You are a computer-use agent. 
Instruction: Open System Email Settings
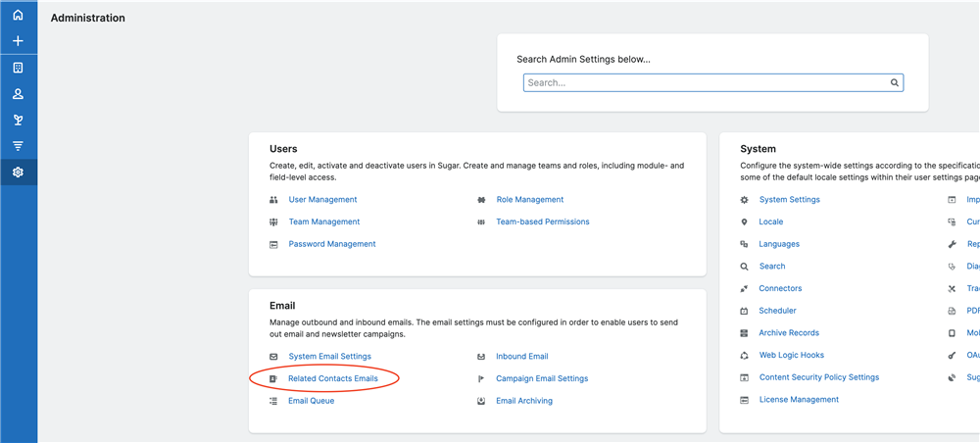point(329,357)
